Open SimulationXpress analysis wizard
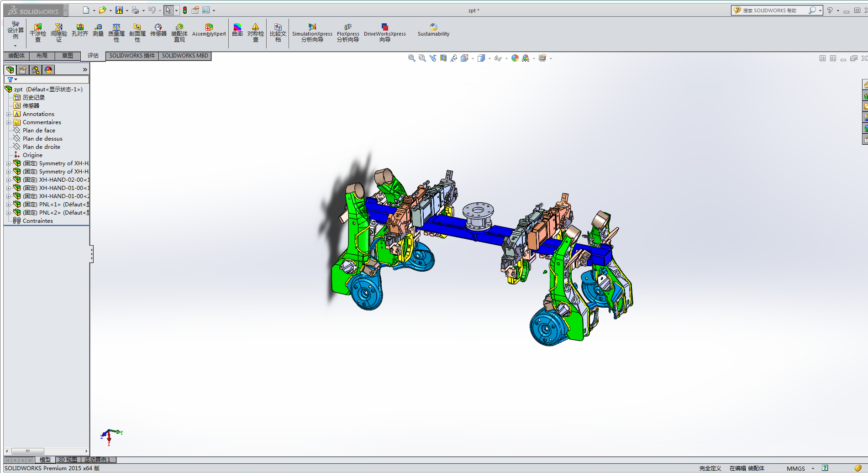This screenshot has width=868, height=473. pos(312,33)
